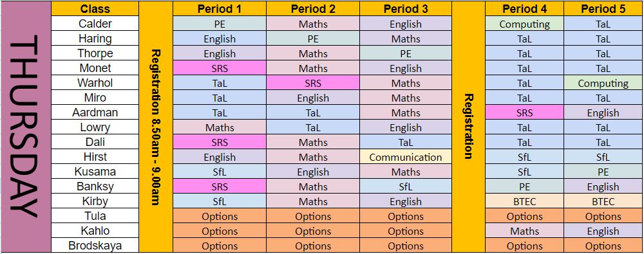Select Thorpe's PE cell in Period 3
Viewport: 644px width, 254px height.
[x=406, y=53]
